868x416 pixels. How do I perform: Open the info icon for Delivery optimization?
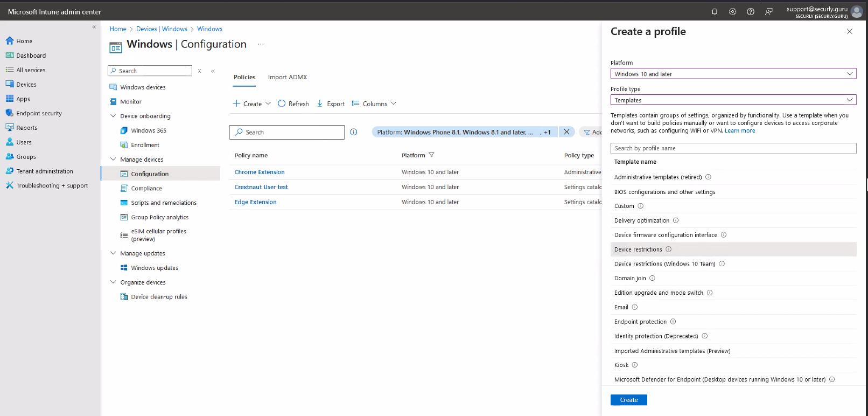click(x=676, y=220)
